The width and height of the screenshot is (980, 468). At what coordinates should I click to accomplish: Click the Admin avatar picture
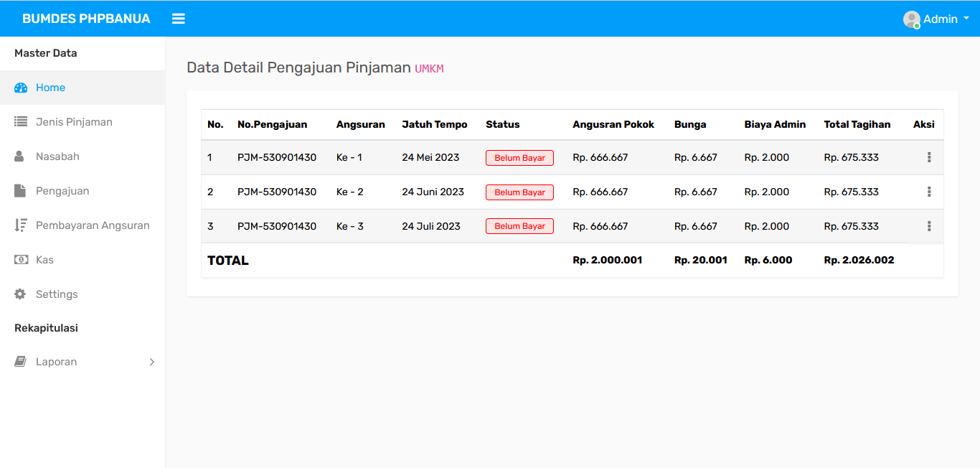(x=911, y=19)
